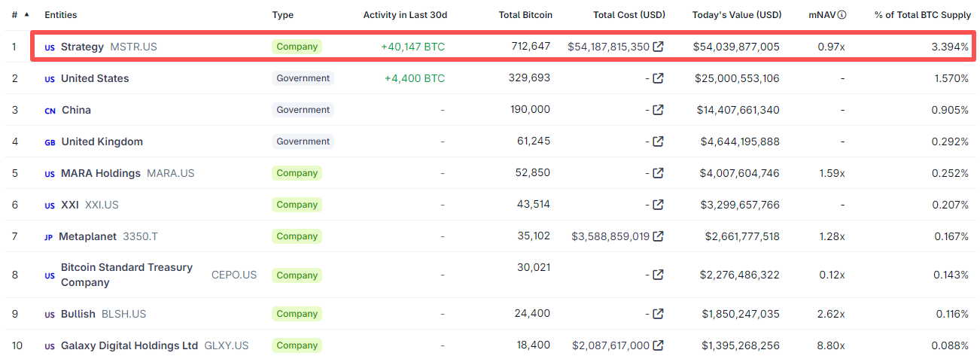Image resolution: width=980 pixels, height=359 pixels.
Task: Sort by Type column header
Action: pyautogui.click(x=283, y=15)
